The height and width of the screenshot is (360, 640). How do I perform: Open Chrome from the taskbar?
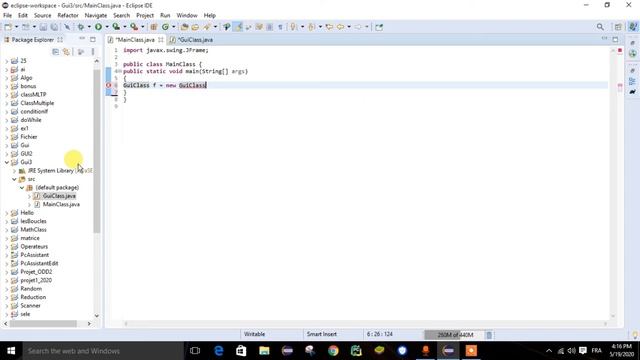(333, 351)
